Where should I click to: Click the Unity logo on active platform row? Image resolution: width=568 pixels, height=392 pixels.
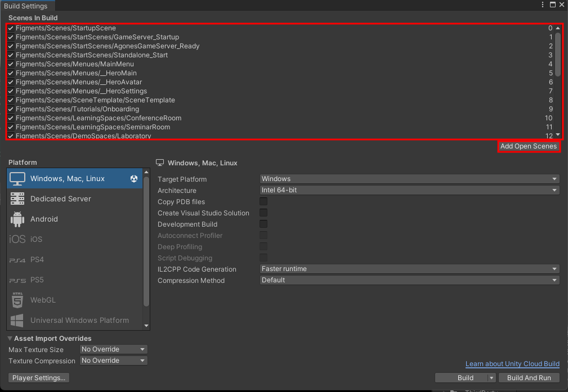[x=134, y=178]
